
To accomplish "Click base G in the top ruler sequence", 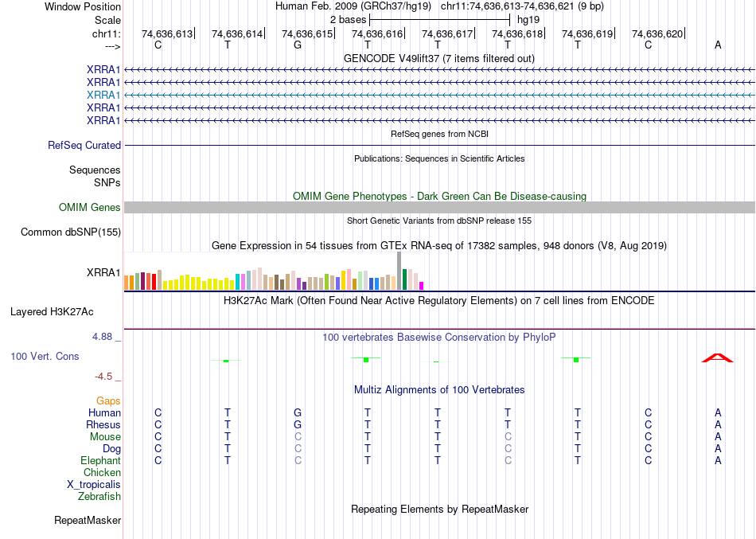I will click(298, 45).
